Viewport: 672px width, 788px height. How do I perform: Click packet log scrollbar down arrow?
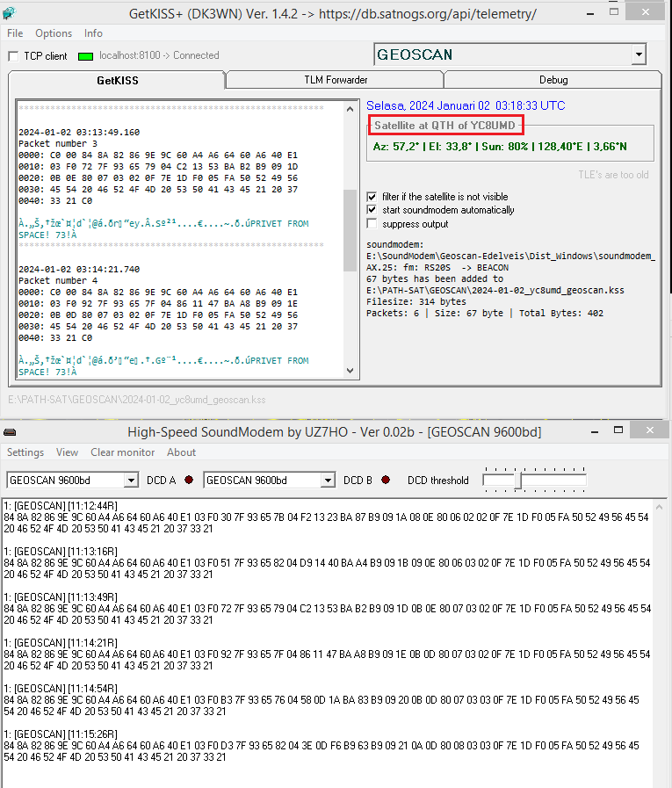pos(350,371)
